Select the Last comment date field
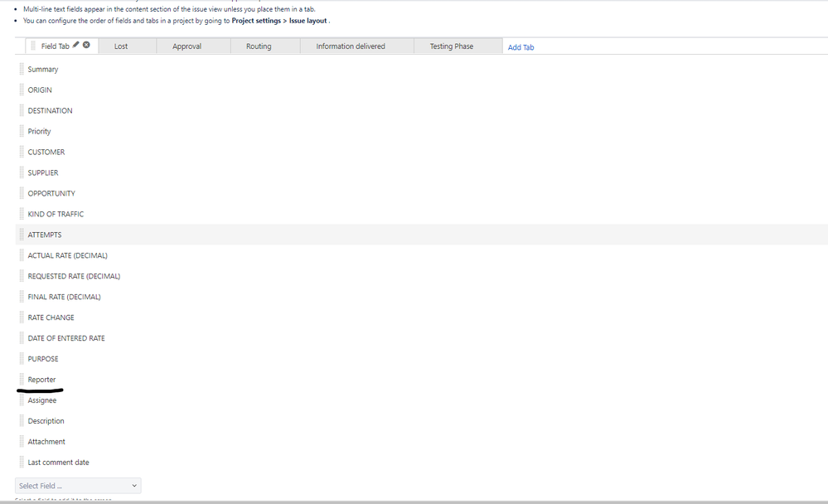828x504 pixels. (421, 463)
